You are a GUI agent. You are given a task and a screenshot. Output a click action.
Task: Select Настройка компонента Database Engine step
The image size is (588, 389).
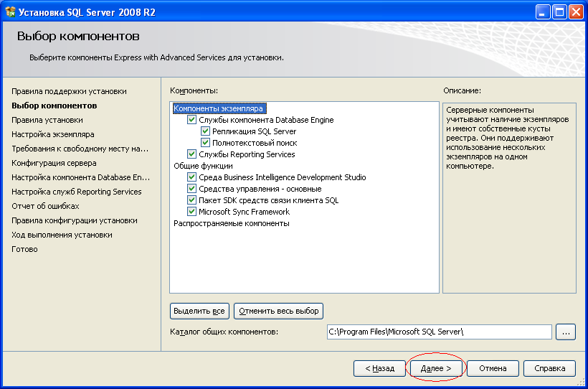[80, 177]
